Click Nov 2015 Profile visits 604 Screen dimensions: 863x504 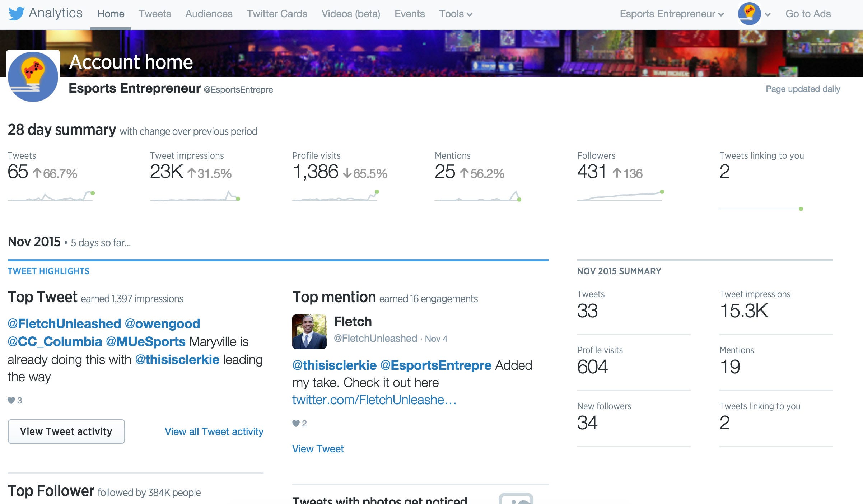(592, 367)
